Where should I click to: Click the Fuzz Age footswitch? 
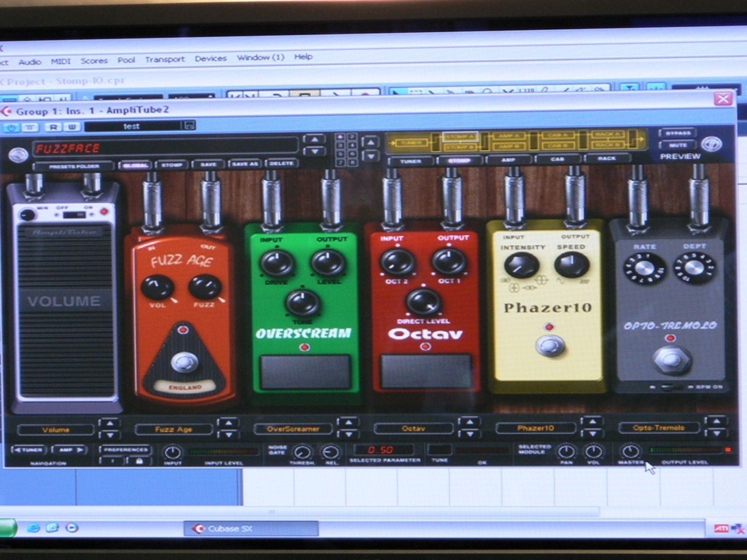(x=184, y=363)
